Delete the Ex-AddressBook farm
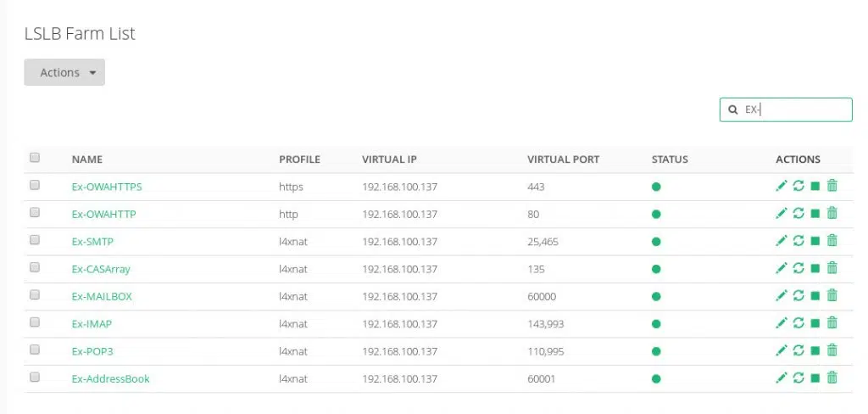The width and height of the screenshot is (868, 414). point(832,378)
